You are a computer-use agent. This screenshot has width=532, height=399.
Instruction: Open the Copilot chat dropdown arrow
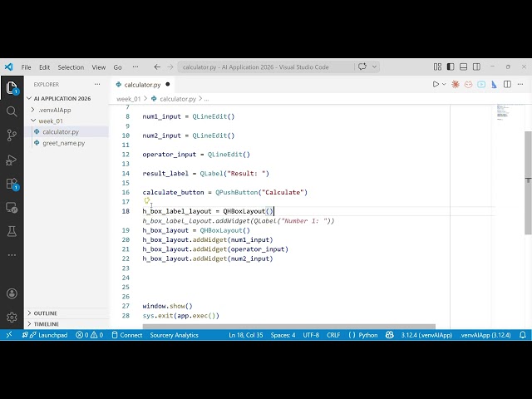coord(374,66)
